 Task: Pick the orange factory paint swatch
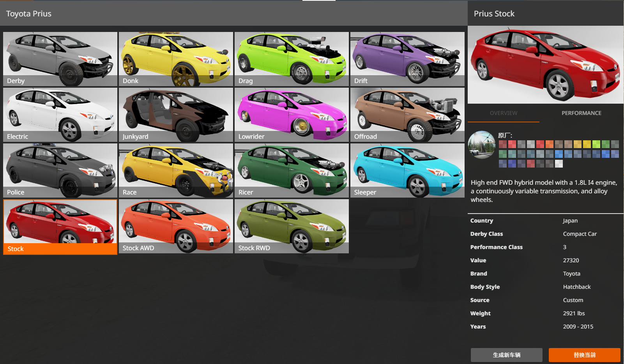550,144
